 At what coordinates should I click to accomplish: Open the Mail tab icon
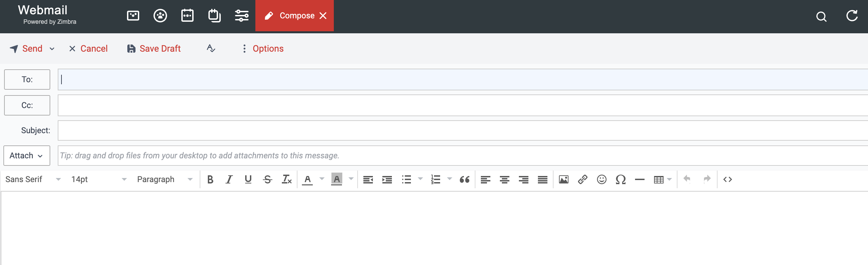point(133,16)
